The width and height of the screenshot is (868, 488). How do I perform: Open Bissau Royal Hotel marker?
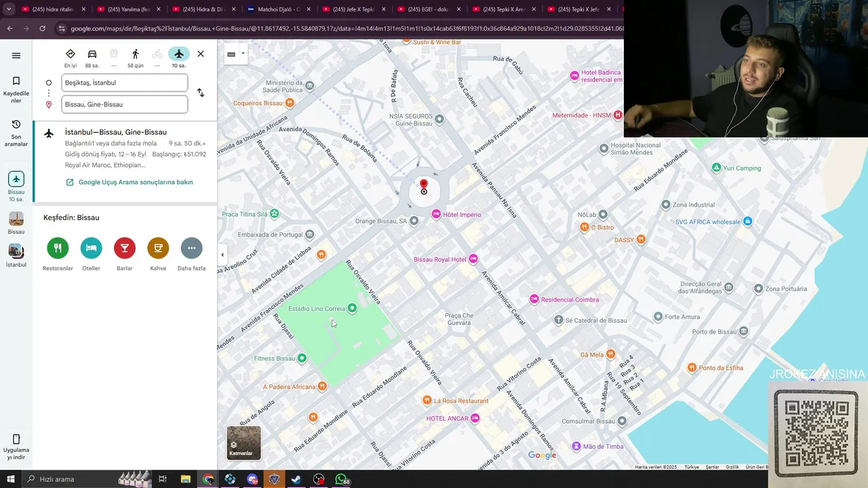[473, 259]
